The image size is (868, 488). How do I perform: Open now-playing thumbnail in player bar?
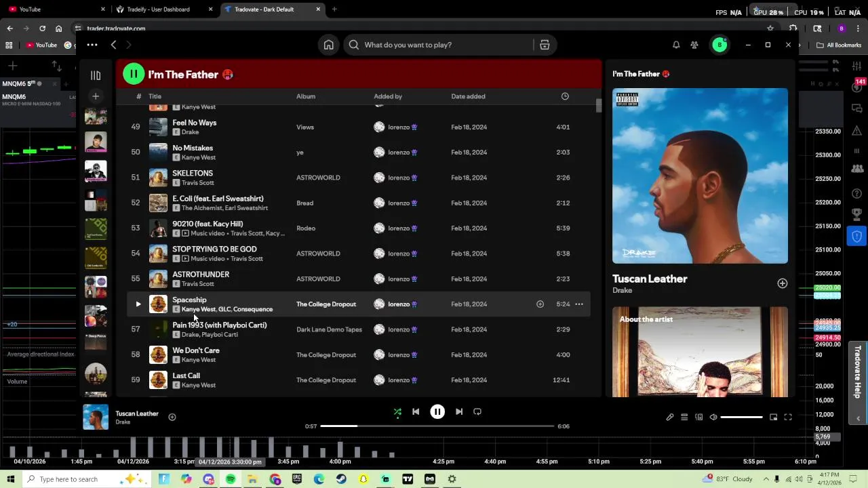point(96,418)
